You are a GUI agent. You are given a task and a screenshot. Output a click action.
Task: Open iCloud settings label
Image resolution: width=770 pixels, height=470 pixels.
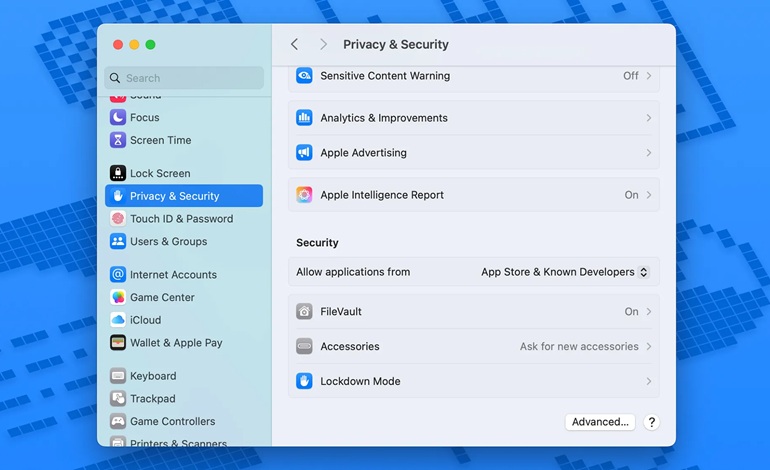pos(145,320)
